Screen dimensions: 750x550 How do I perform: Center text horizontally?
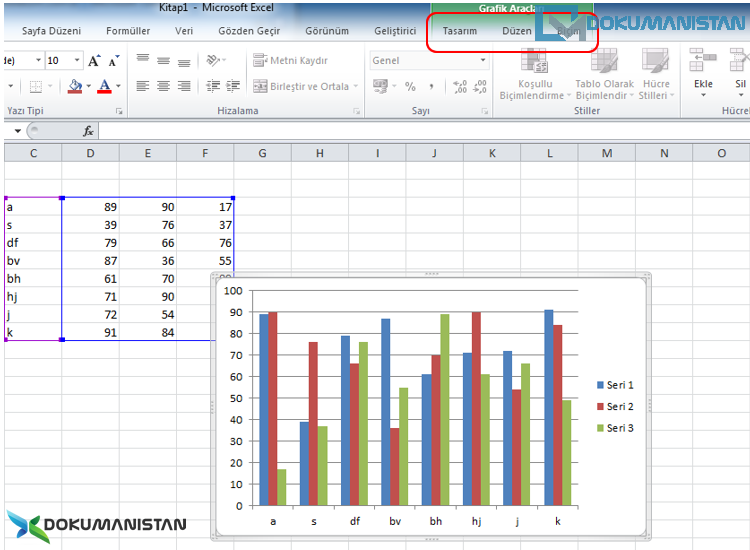(x=163, y=86)
